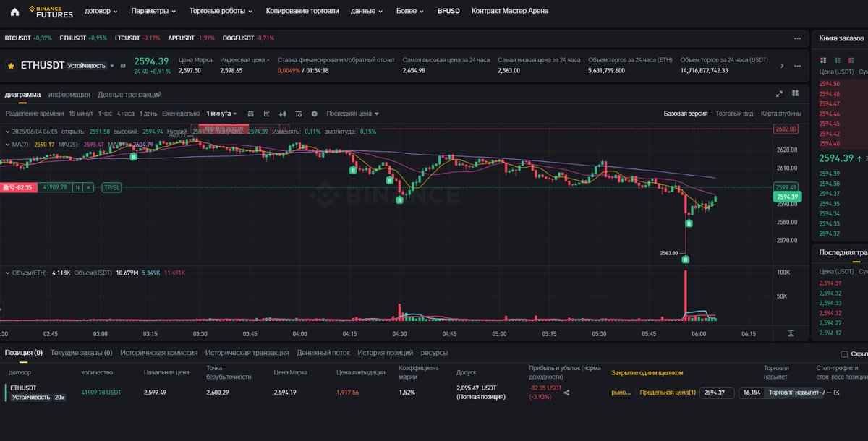Switch to the «Данные транзакций» tab

pos(129,94)
